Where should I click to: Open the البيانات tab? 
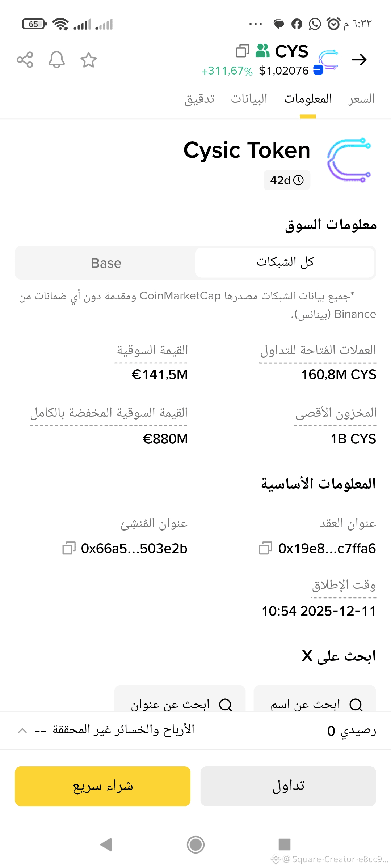(x=249, y=99)
